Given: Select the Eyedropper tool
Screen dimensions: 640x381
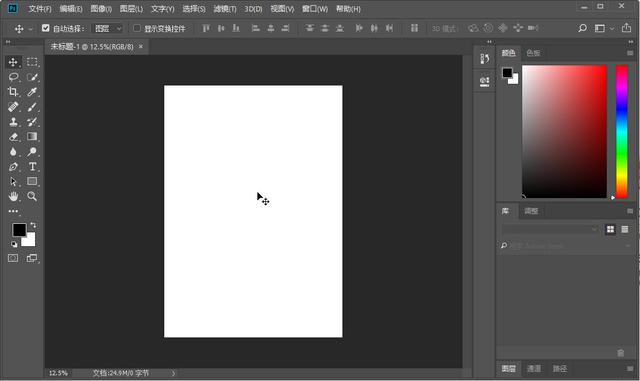Looking at the screenshot, I should tap(32, 91).
